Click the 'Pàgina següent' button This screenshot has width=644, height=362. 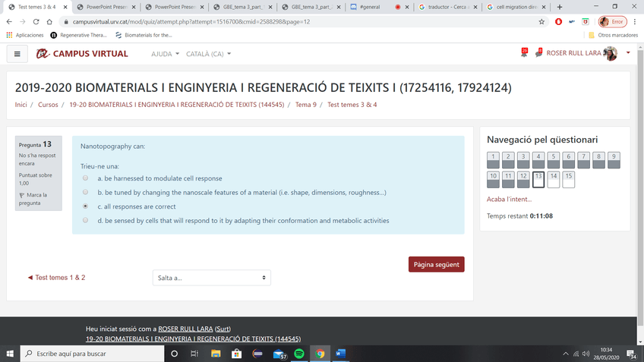tap(436, 264)
